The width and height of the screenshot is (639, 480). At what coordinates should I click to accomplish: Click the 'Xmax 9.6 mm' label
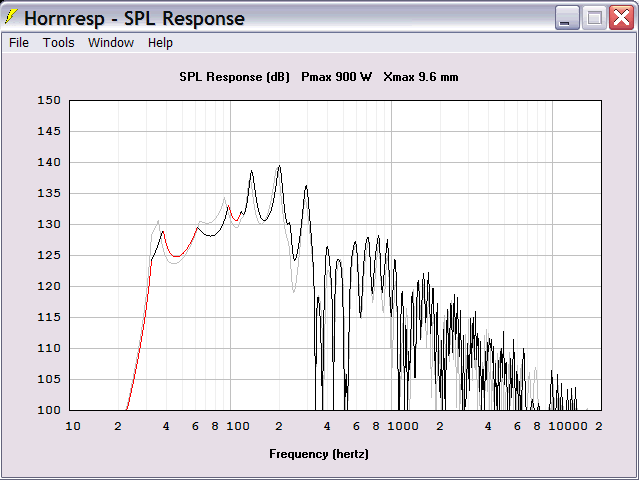pyautogui.click(x=421, y=77)
